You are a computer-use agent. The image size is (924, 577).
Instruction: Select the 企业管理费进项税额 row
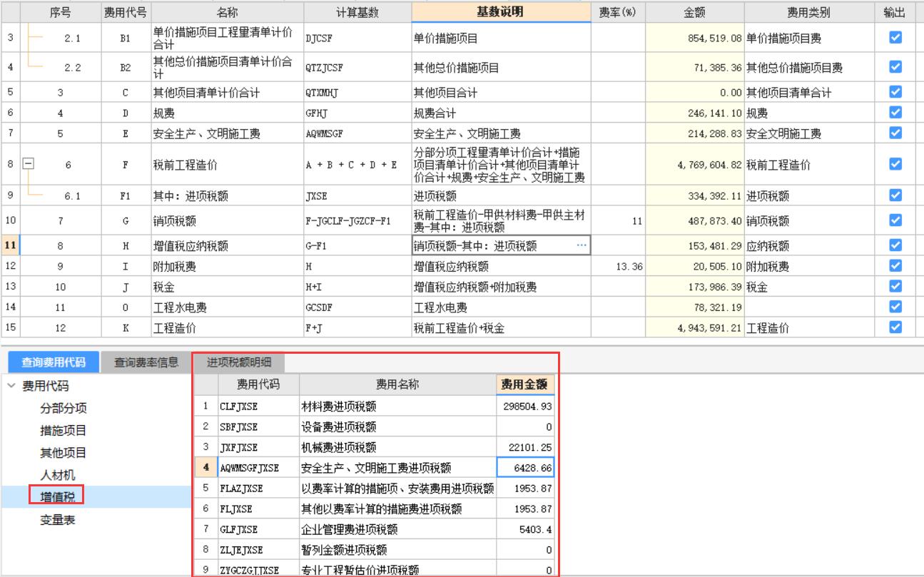[x=375, y=529]
